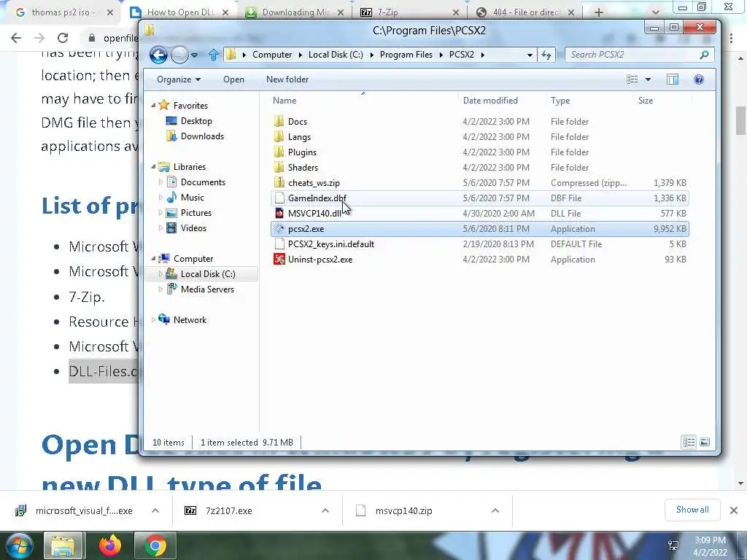This screenshot has height=560, width=747.
Task: Open Chrome from the taskbar
Action: point(155,545)
